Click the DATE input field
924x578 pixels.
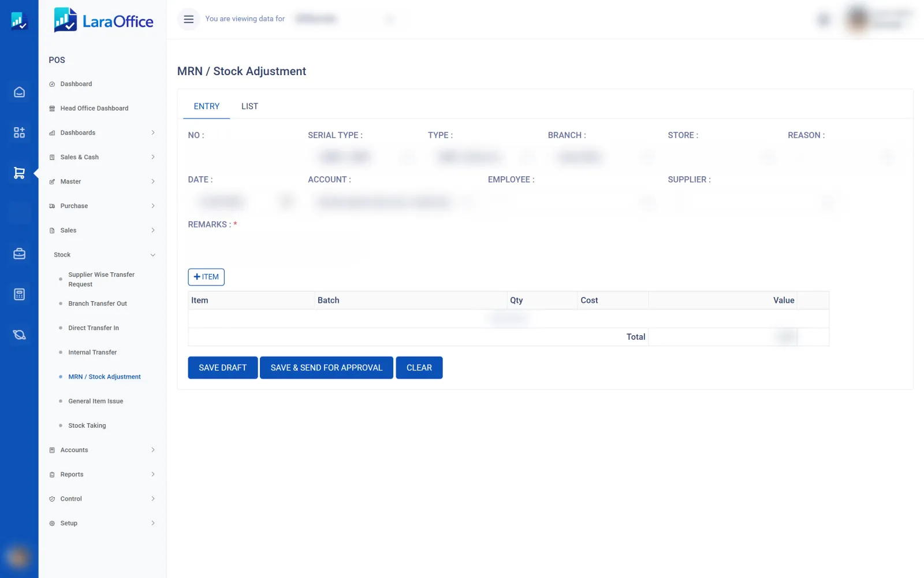(x=242, y=202)
